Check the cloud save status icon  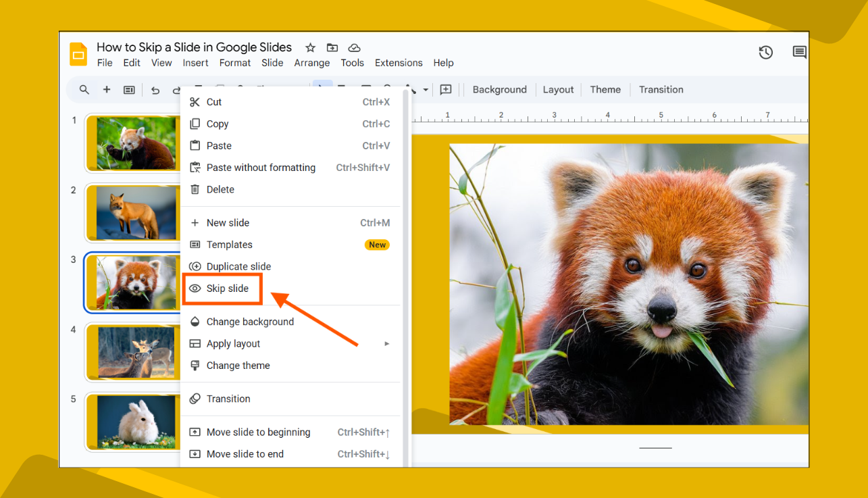(x=354, y=47)
